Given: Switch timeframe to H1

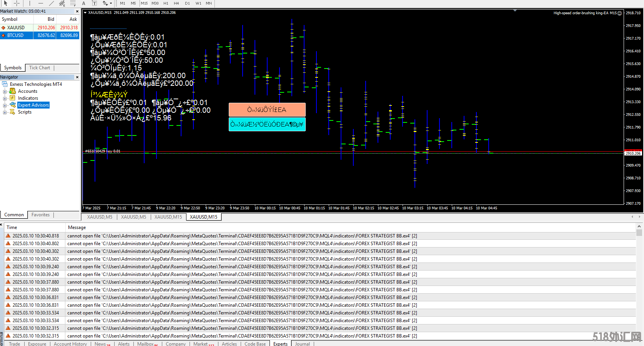Looking at the screenshot, I should pyautogui.click(x=166, y=3).
